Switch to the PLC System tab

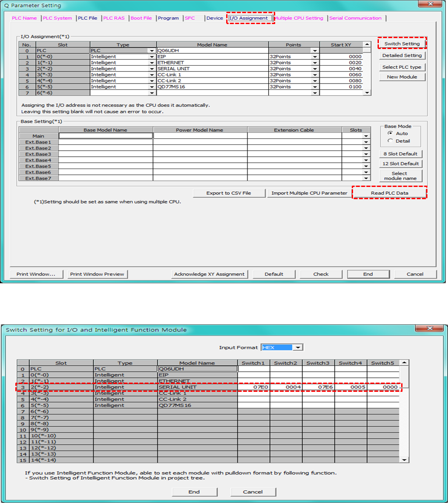tap(57, 18)
